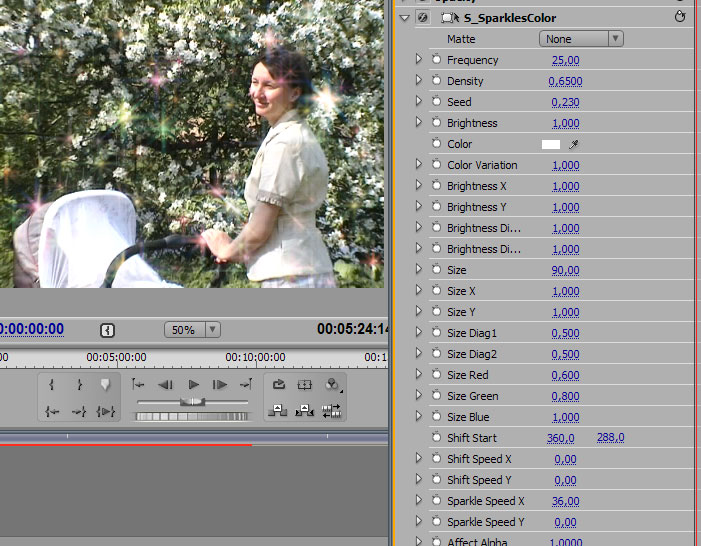701x546 pixels.
Task: Click the Frequency value 25,00
Action: click(566, 60)
